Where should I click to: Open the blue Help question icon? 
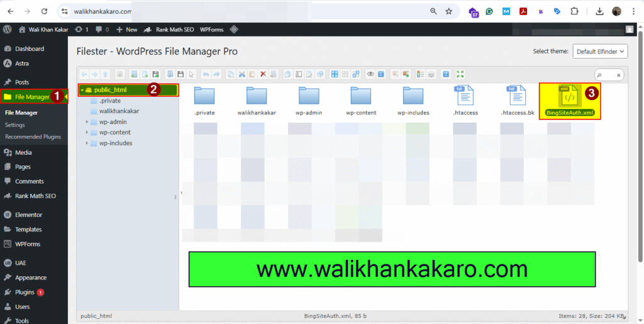coord(446,74)
